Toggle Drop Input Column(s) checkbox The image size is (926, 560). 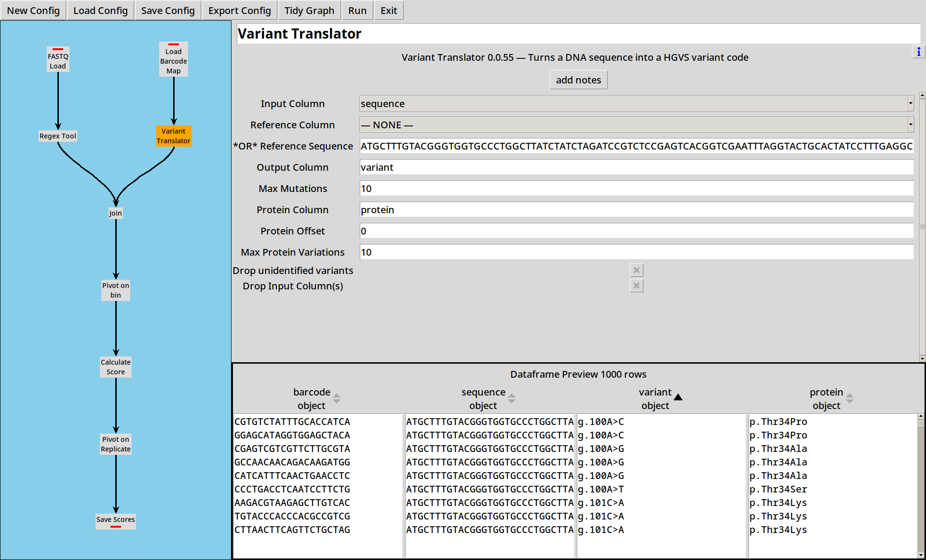click(x=637, y=286)
